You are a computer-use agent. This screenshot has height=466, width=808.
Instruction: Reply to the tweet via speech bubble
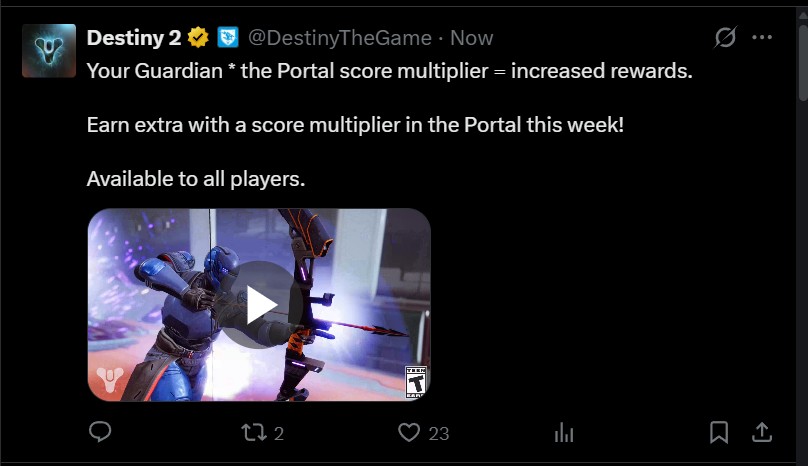(100, 432)
